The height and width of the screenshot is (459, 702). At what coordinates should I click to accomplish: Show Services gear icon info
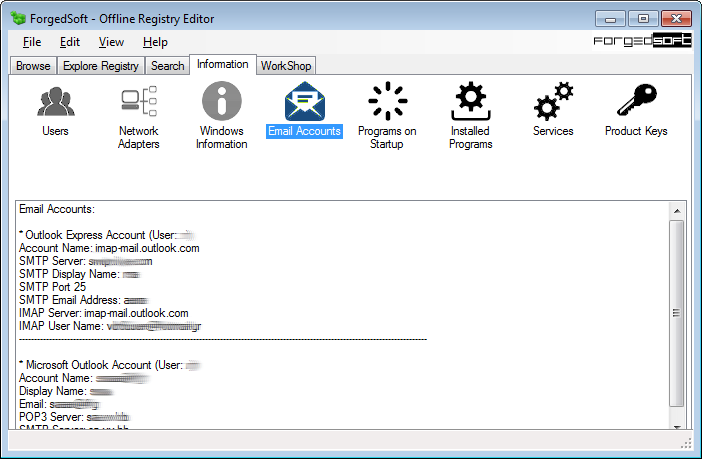click(x=553, y=101)
